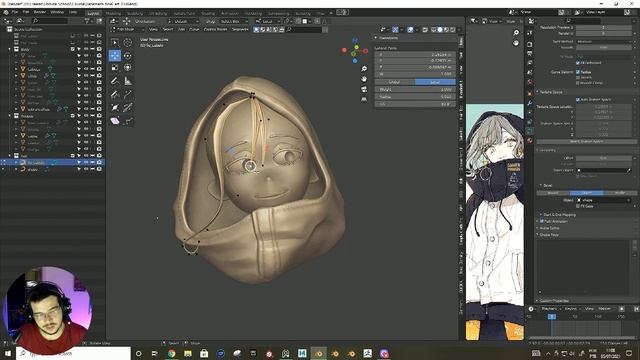640x360 pixels.
Task: Click the blue timeline current frame marker
Action: pos(551,316)
